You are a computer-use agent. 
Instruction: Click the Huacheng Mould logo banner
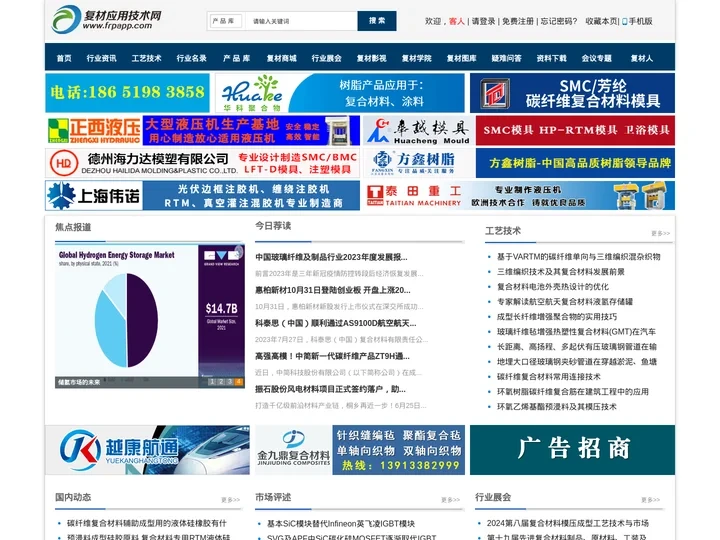point(417,130)
